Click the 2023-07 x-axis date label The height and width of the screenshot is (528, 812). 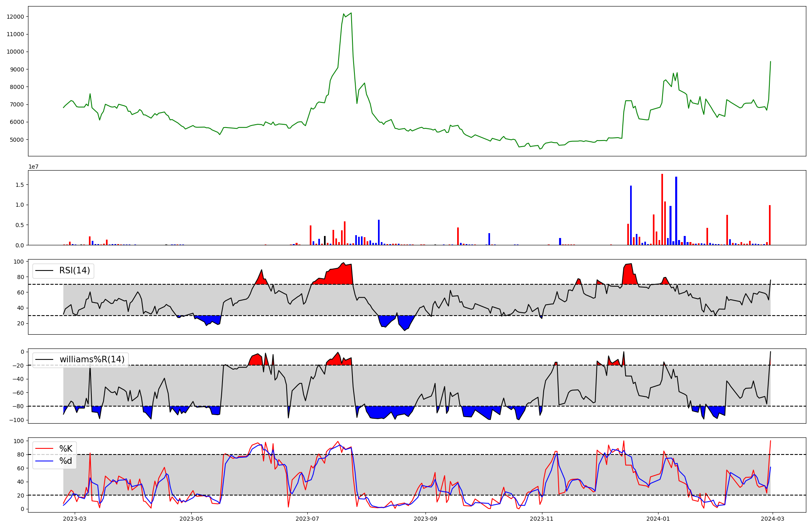307,519
